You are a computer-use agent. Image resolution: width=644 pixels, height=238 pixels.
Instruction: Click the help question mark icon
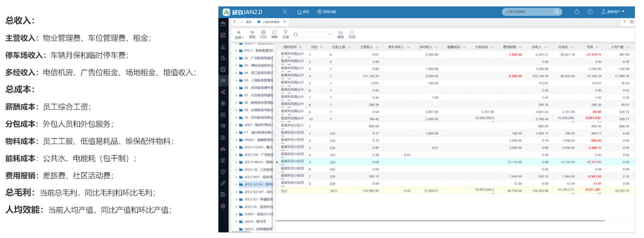point(590,11)
